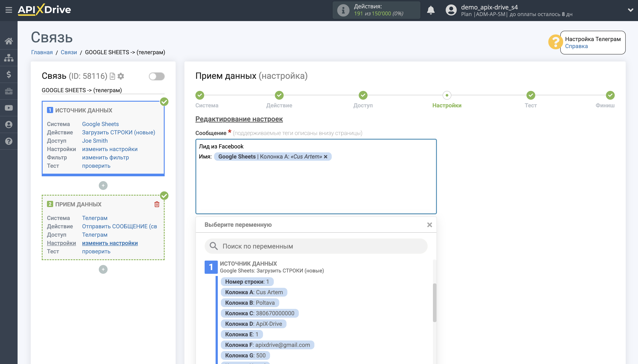Image resolution: width=638 pixels, height=364 pixels.
Task: Remove the Колонка A tag from message
Action: [x=326, y=157]
